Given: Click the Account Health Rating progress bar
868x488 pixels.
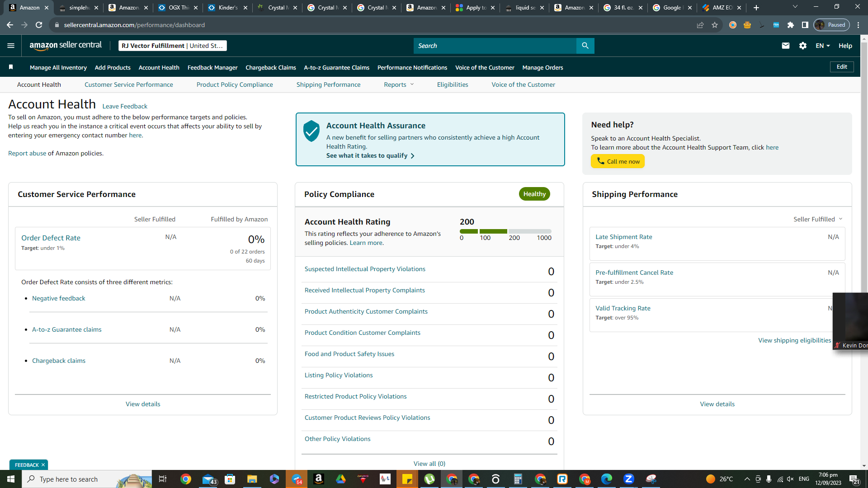Looking at the screenshot, I should click(505, 231).
